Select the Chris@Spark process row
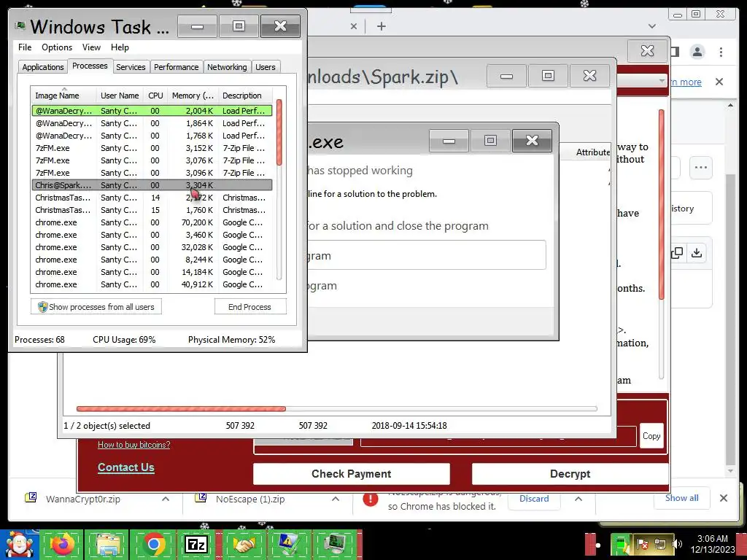This screenshot has width=747, height=560. click(x=152, y=184)
